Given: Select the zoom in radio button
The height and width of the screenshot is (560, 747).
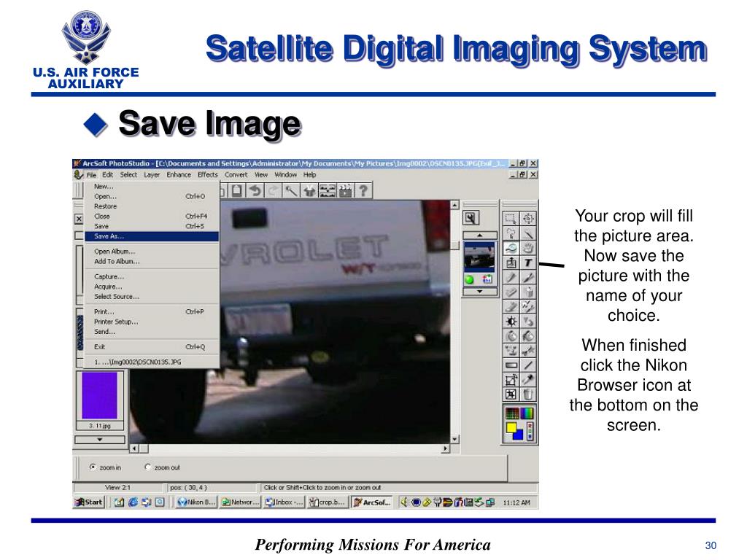Looking at the screenshot, I should [93, 467].
